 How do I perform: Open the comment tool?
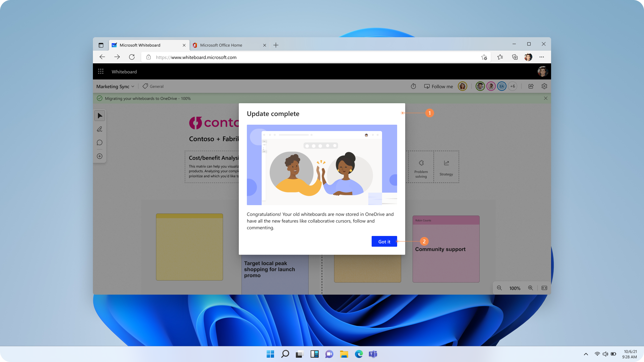tap(99, 142)
